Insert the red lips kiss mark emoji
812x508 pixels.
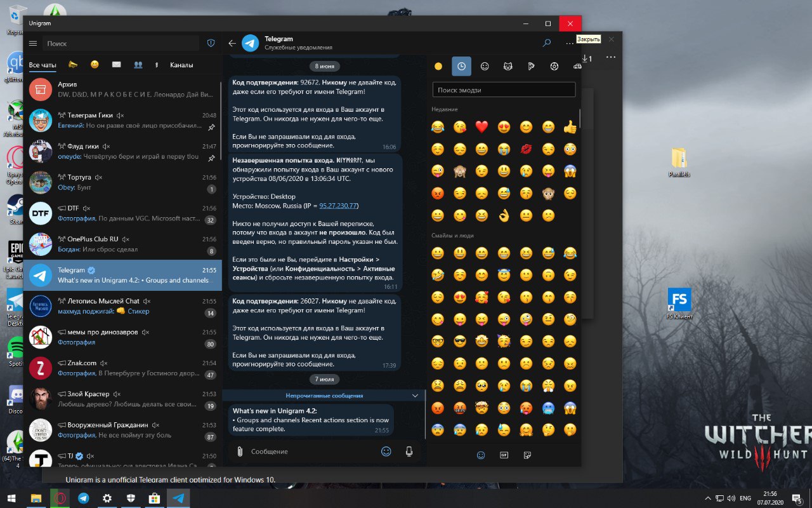click(526, 149)
